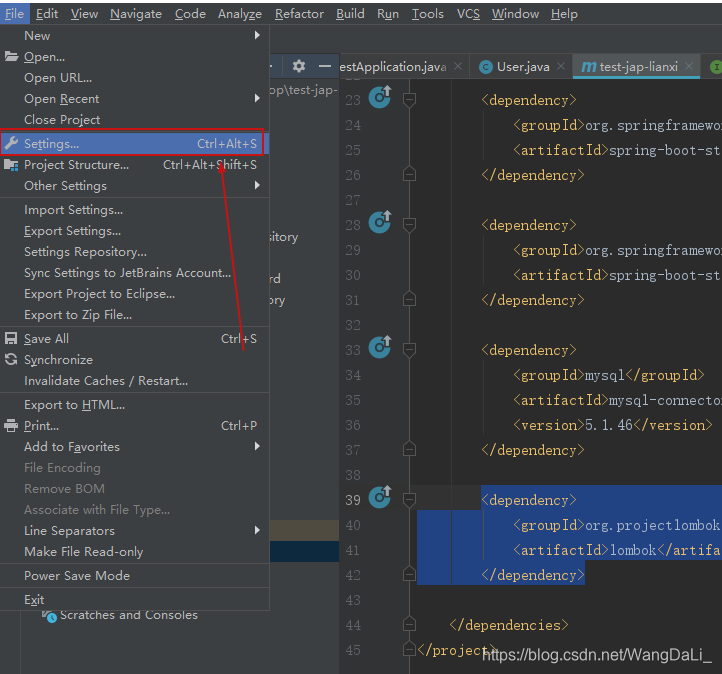722x674 pixels.
Task: Collapse the dependency block at line 28
Action: click(409, 225)
